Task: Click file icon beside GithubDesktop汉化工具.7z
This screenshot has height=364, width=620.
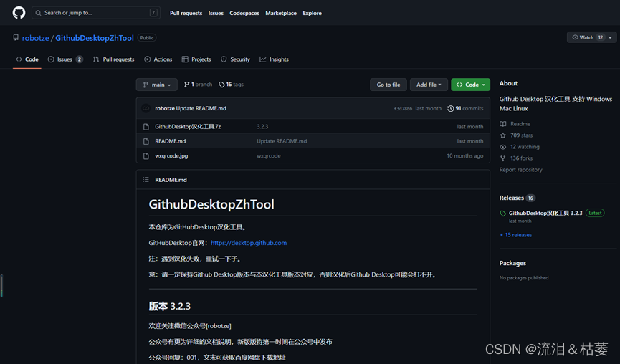Action: (146, 127)
